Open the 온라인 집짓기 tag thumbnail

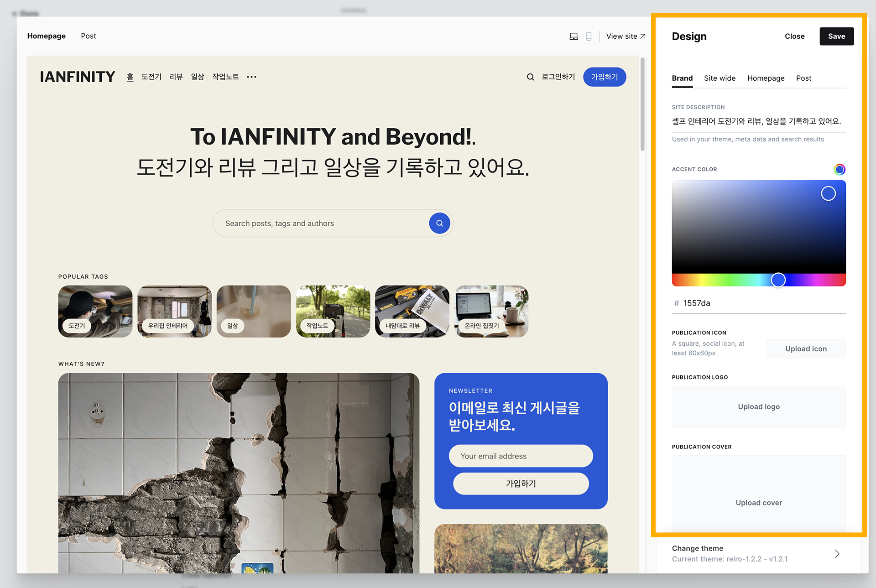(x=491, y=312)
